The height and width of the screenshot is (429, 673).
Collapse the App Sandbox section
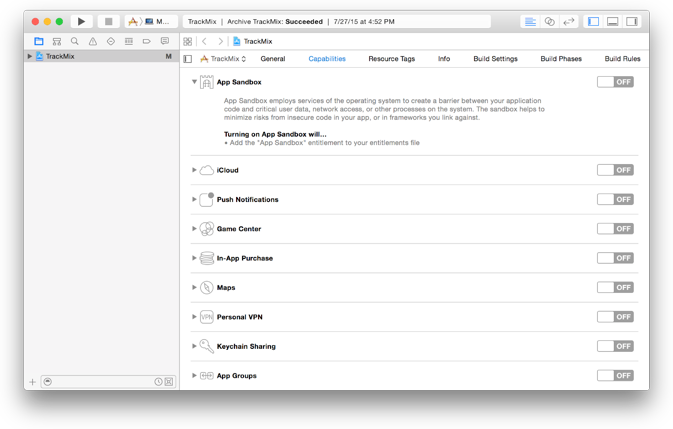click(x=194, y=82)
